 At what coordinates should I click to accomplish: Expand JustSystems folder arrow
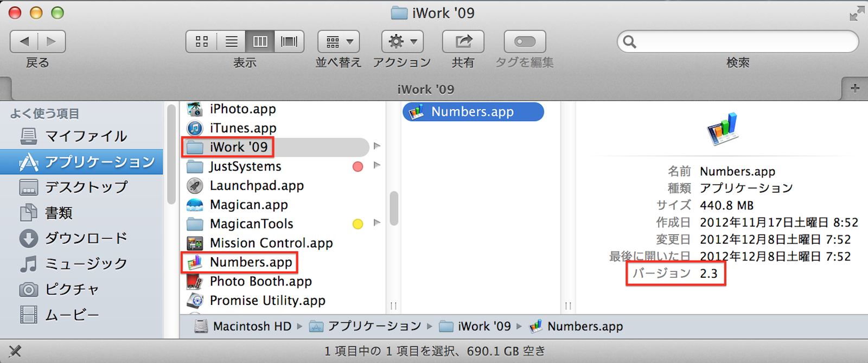[x=377, y=165]
